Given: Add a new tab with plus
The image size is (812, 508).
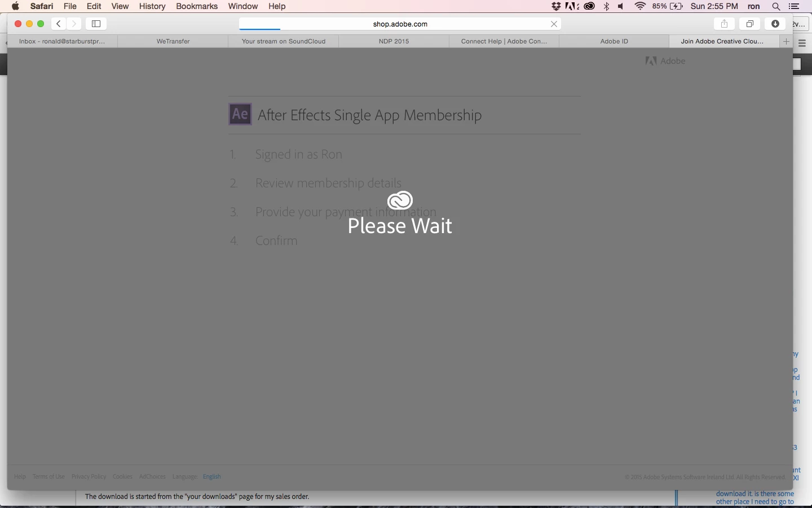Looking at the screenshot, I should [x=787, y=41].
